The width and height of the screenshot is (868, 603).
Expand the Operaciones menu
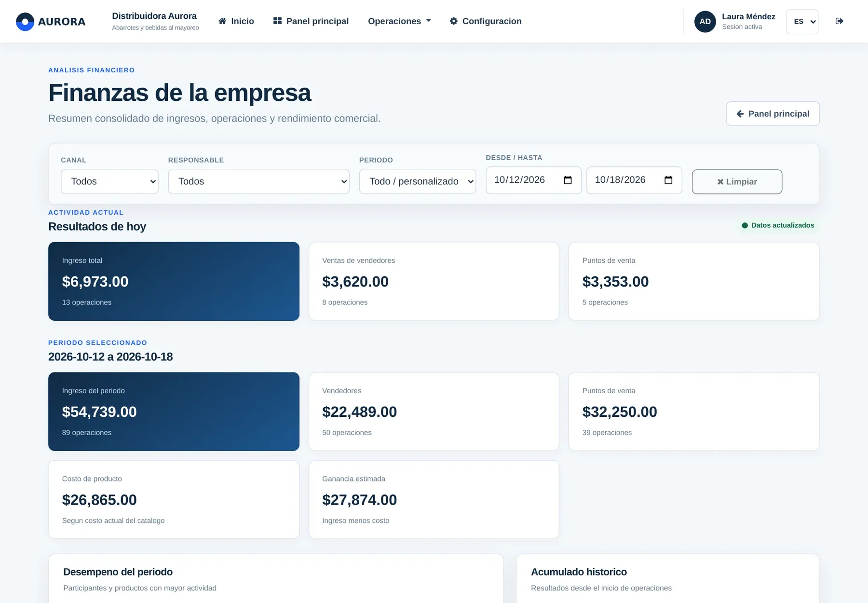point(399,21)
